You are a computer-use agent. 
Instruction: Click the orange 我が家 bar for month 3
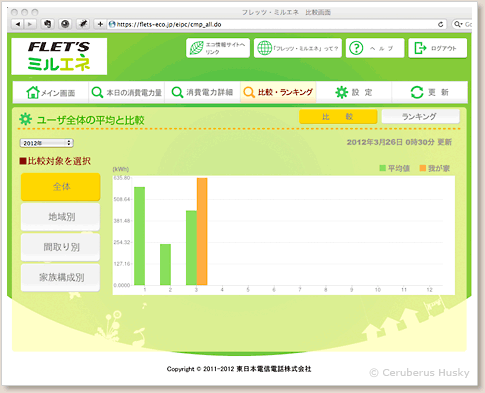pos(202,231)
